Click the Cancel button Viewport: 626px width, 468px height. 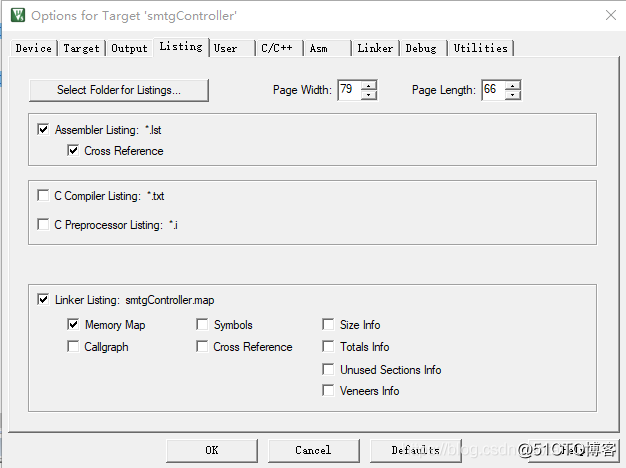point(313,450)
